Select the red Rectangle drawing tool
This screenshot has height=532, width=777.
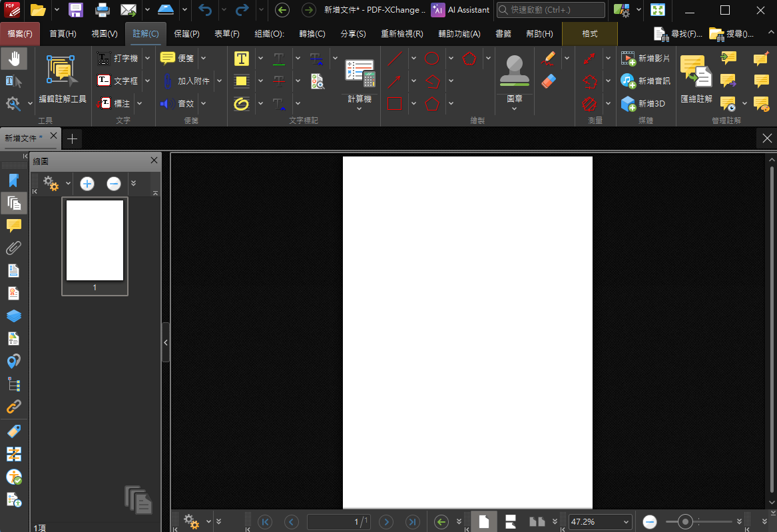395,103
